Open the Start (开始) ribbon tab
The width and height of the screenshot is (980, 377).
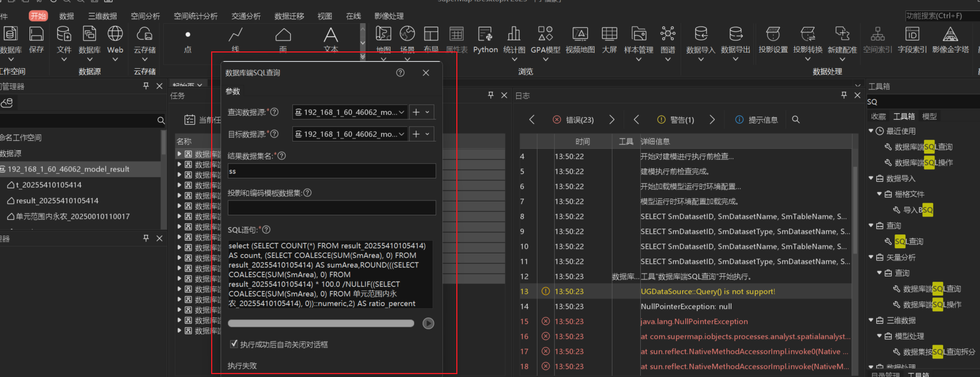coord(39,16)
